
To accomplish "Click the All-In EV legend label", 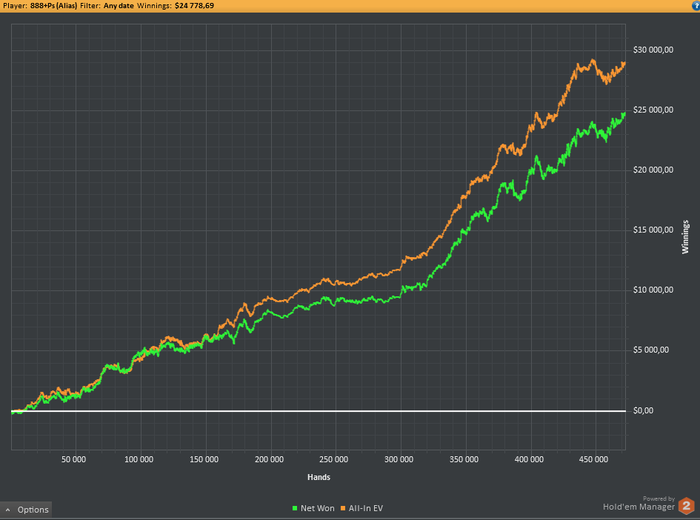I will (366, 508).
